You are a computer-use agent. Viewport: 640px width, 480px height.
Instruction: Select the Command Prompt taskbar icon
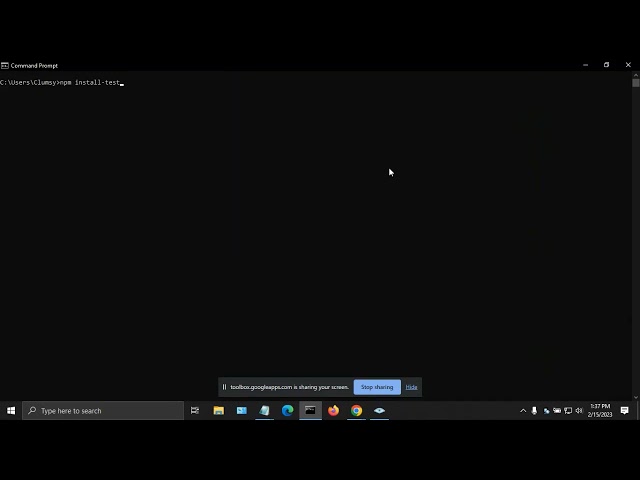coord(310,411)
